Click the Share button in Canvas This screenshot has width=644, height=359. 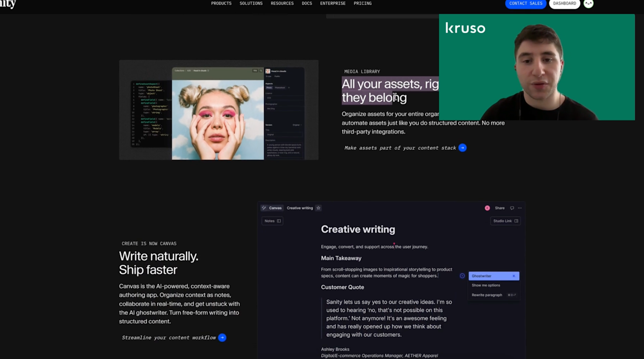pos(500,208)
